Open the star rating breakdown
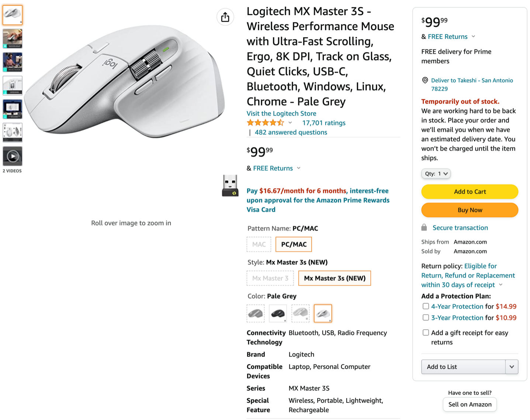Screen dimensions: 530x420 coord(290,123)
